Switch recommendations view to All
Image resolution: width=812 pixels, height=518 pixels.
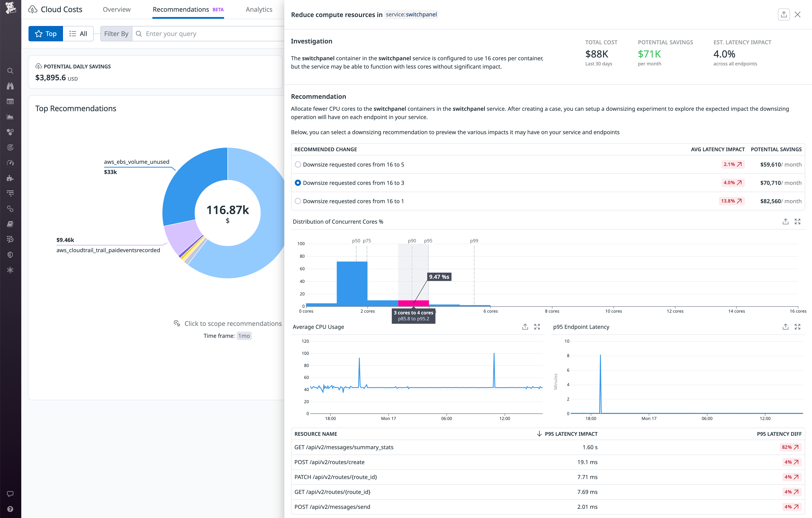[78, 33]
